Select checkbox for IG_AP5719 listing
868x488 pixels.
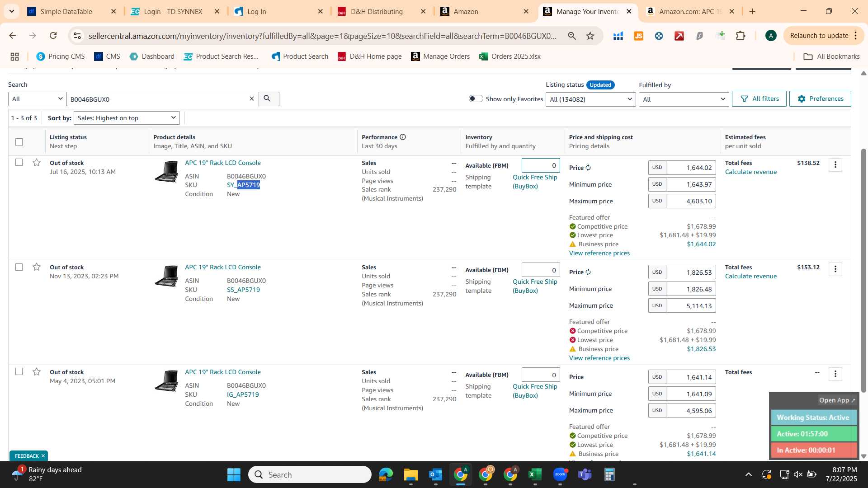(19, 371)
